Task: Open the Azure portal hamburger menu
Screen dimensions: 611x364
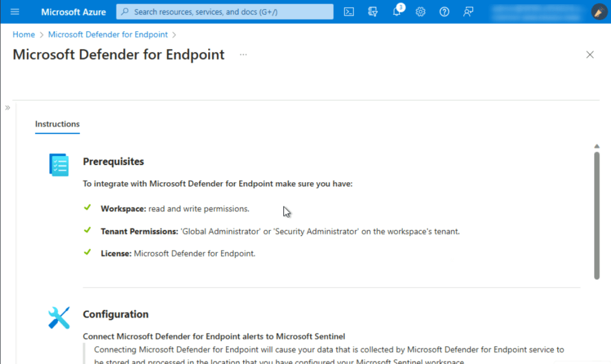Action: coord(15,12)
